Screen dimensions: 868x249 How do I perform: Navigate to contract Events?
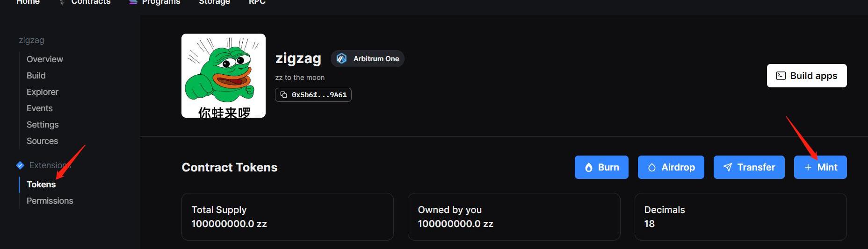point(39,108)
